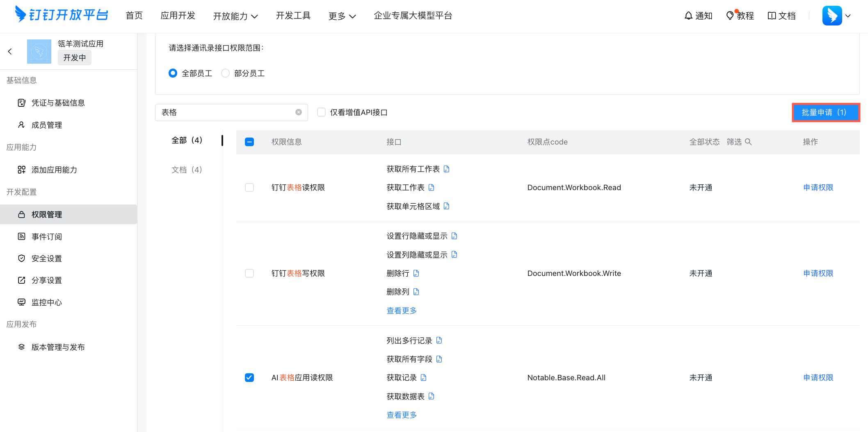Open docs icon beside 获取数据表

(x=432, y=396)
